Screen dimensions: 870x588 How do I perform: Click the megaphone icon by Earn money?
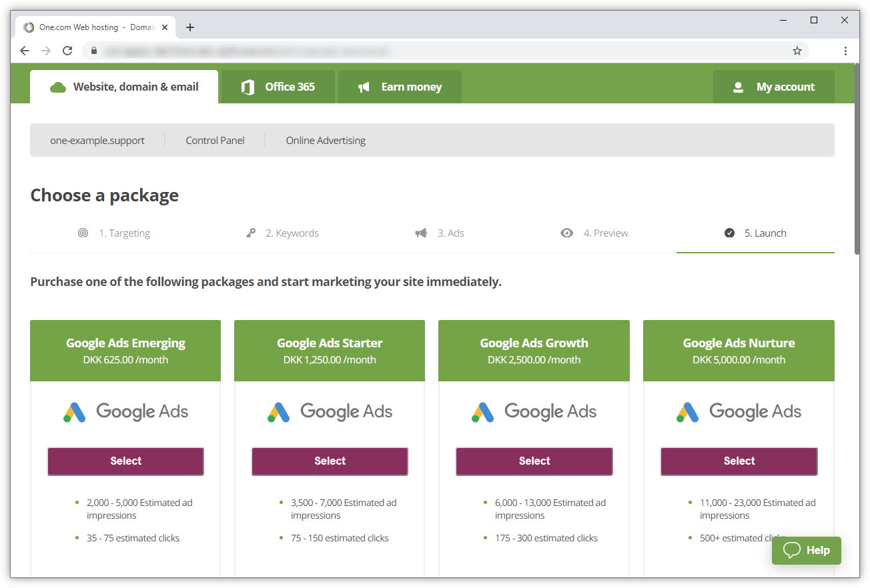coord(364,87)
